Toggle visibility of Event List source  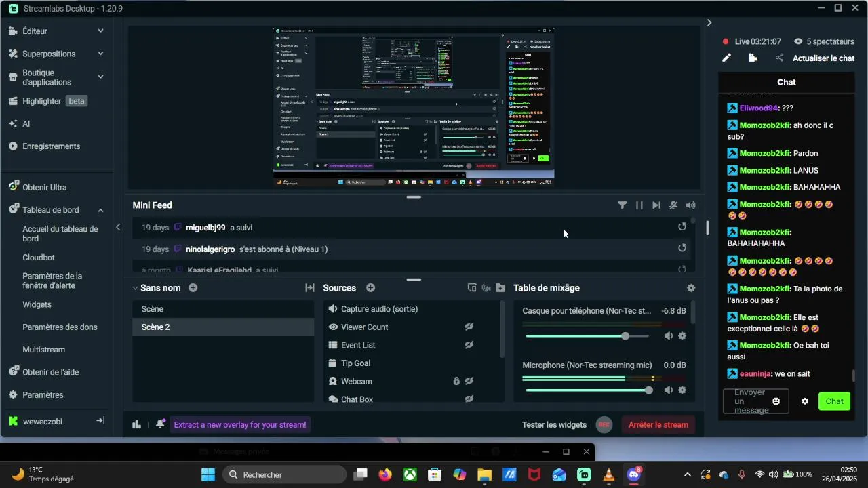coord(469,345)
